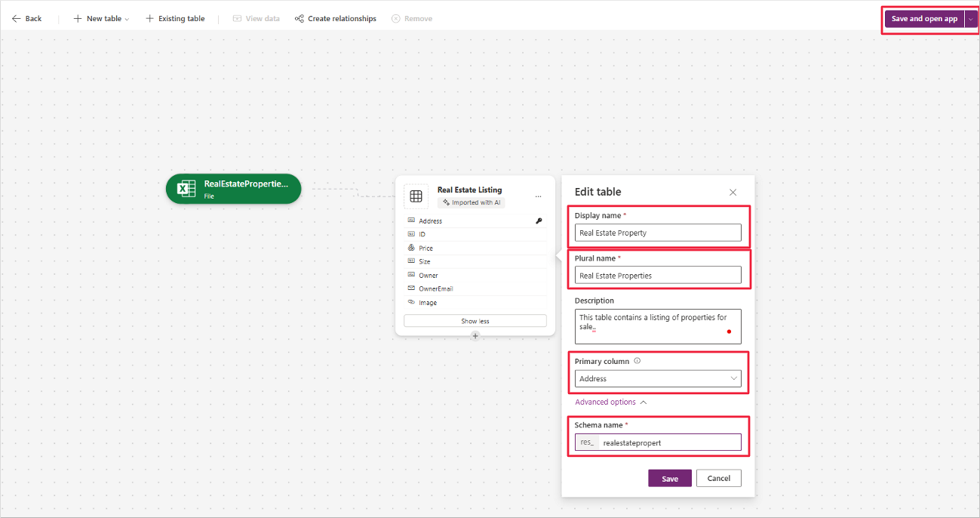Viewport: 980px width, 518px height.
Task: Click the Back arrow button
Action: [x=26, y=19]
